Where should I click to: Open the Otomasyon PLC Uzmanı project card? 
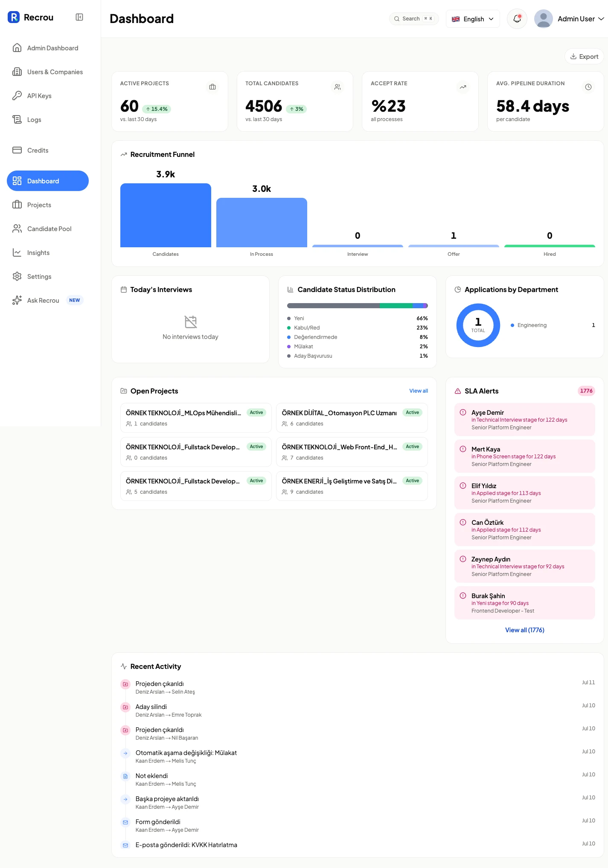[x=352, y=418]
